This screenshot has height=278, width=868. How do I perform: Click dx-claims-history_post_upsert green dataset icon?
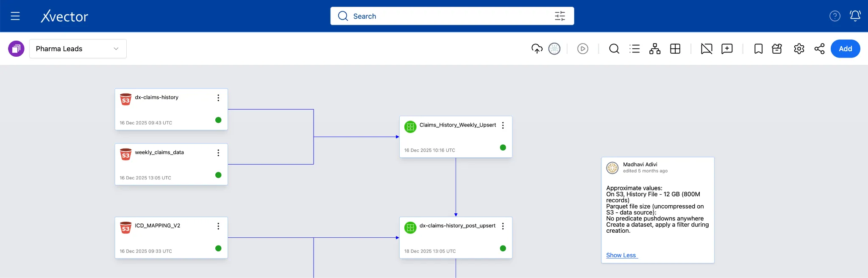coord(410,228)
